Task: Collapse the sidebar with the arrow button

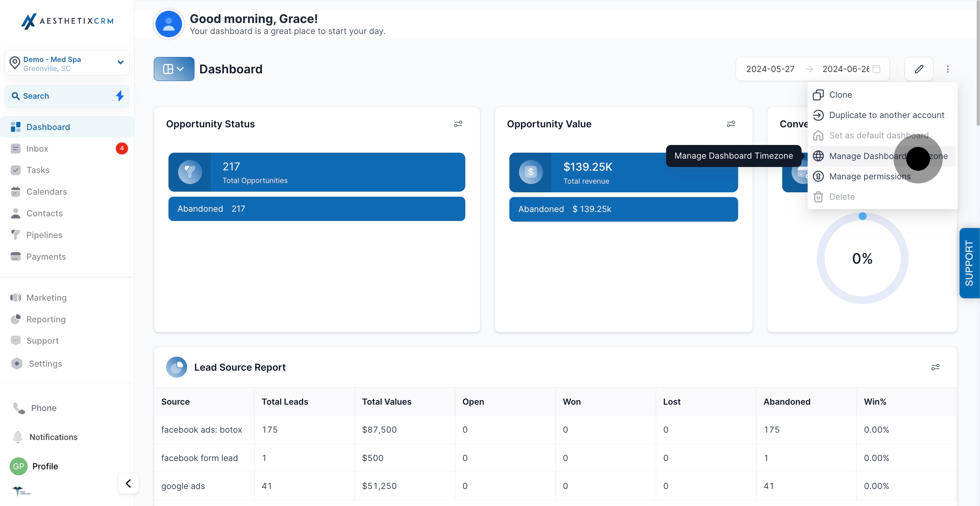Action: [x=128, y=483]
